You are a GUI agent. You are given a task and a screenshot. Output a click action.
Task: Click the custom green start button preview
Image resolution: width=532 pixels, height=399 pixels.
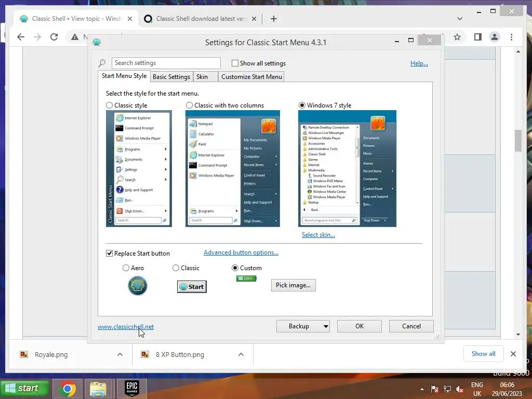tap(246, 278)
